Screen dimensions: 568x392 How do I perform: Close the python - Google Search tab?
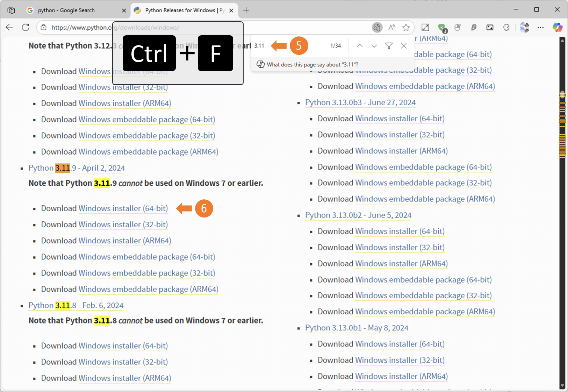[x=124, y=10]
